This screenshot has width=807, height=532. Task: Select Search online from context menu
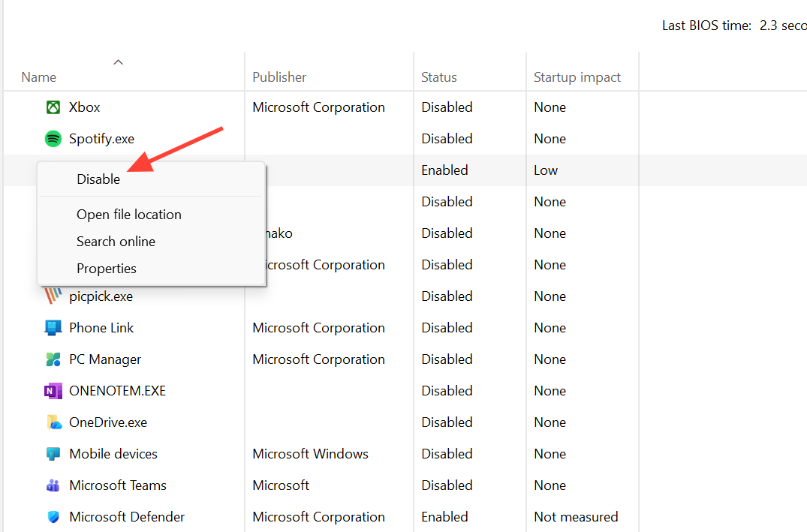[116, 242]
